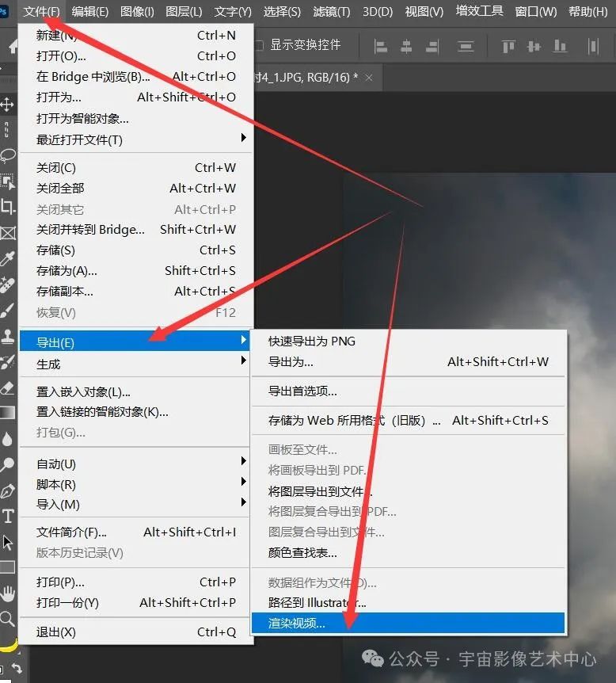Viewport: 616px width, 683px height.
Task: Select the Lasso tool
Action: coord(8,155)
